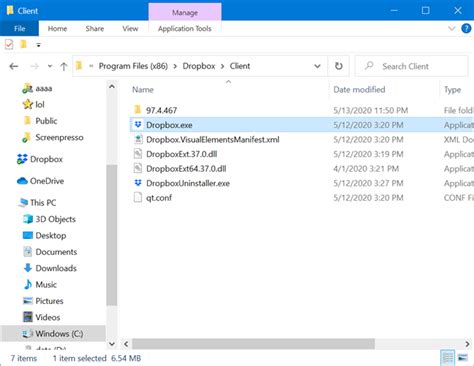Image resolution: width=474 pixels, height=366 pixels.
Task: Click the Dropbox.exe application icon
Action: click(138, 125)
